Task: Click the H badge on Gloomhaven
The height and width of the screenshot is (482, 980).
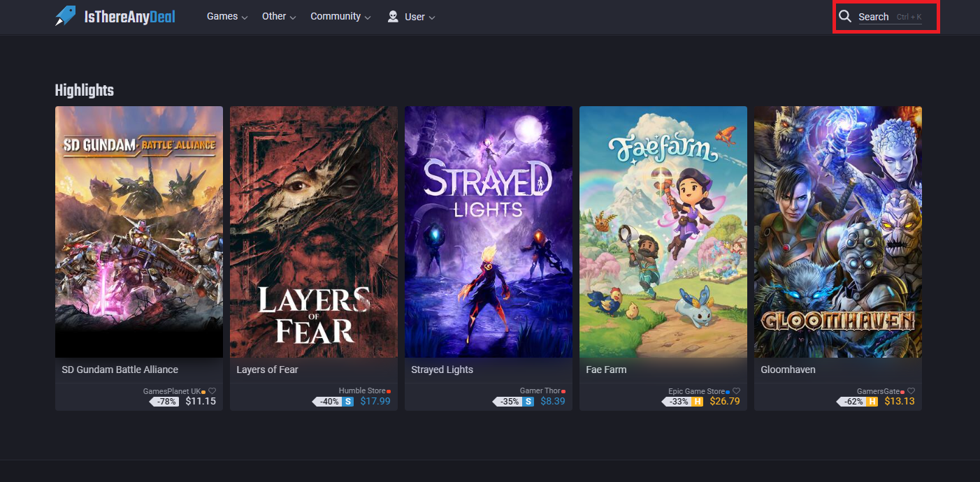Action: point(872,402)
